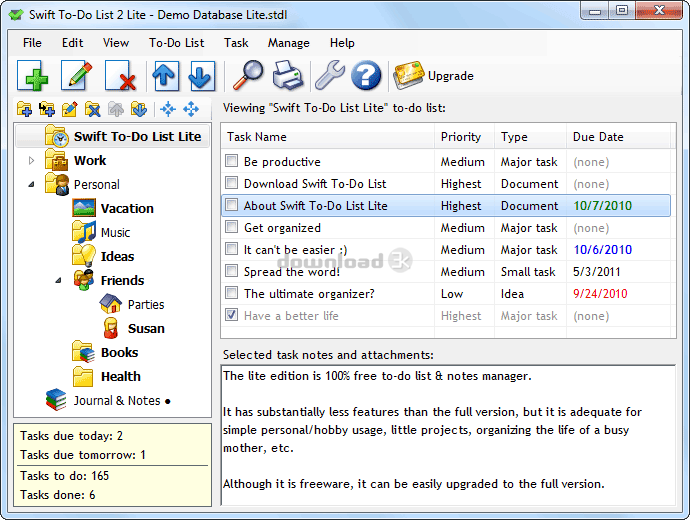Click the Add Task green plus icon
This screenshot has height=520, width=690.
click(33, 76)
